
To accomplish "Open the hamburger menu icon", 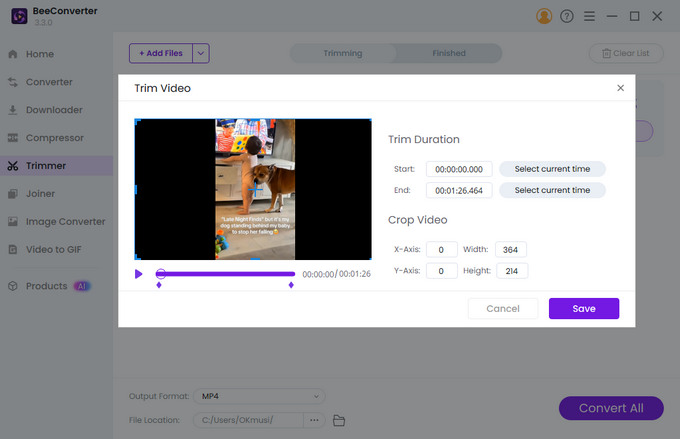I will pyautogui.click(x=589, y=16).
